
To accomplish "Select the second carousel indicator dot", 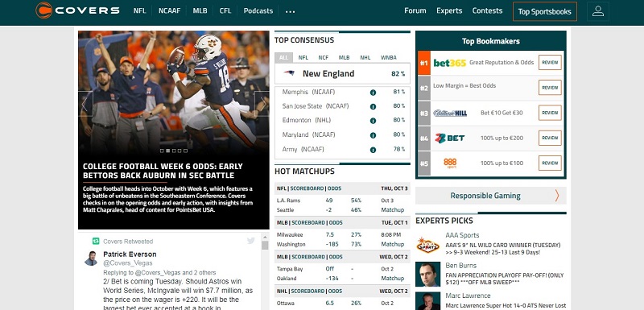I will [167, 151].
